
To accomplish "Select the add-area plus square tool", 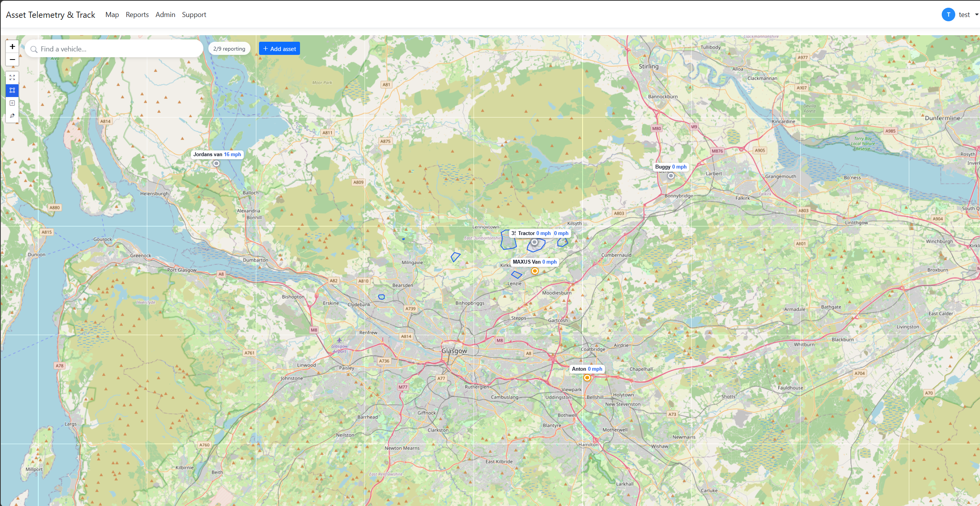I will [x=12, y=103].
